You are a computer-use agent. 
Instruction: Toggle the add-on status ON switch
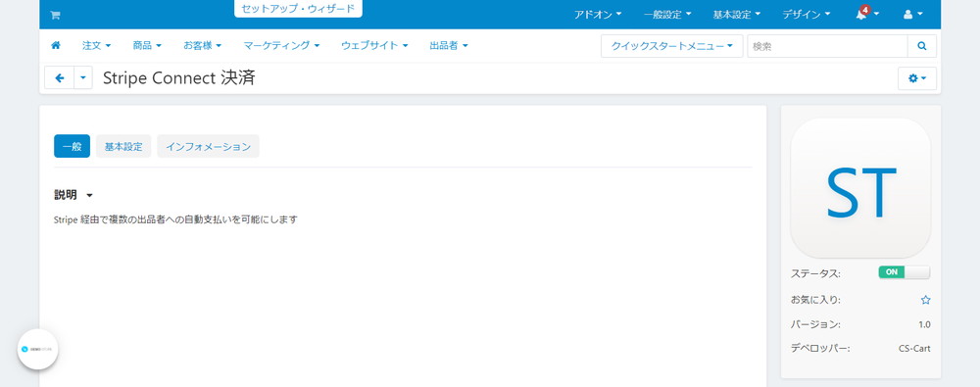click(904, 272)
